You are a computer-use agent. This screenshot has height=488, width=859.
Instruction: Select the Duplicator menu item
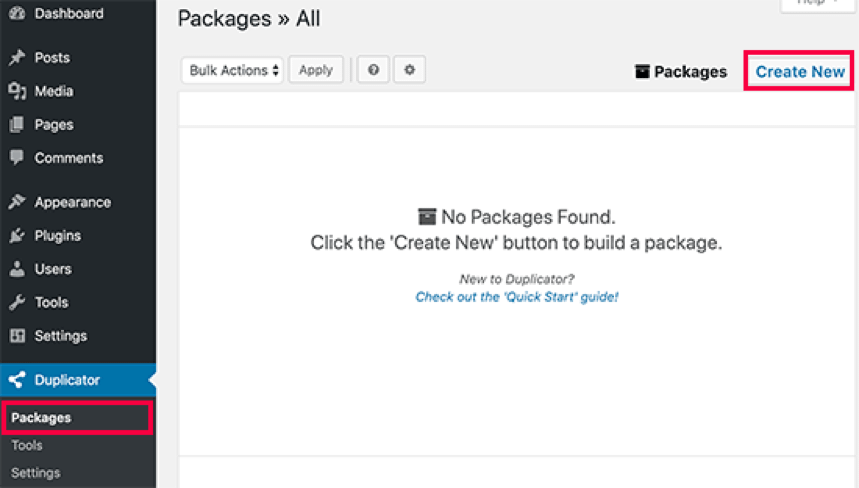pyautogui.click(x=67, y=380)
